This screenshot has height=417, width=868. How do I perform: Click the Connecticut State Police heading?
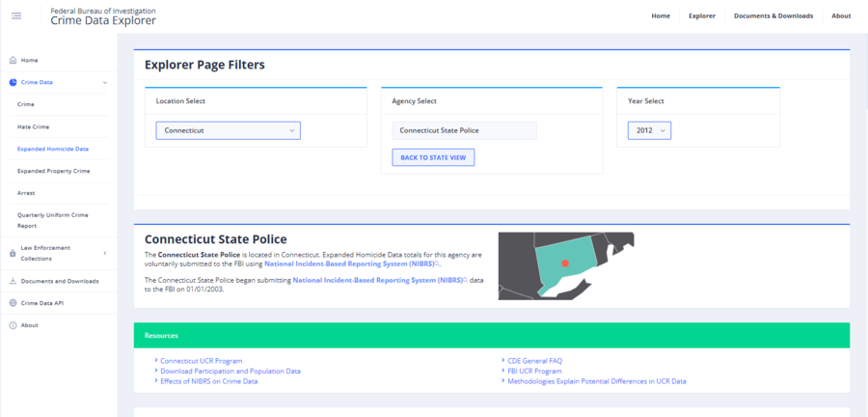coord(215,239)
